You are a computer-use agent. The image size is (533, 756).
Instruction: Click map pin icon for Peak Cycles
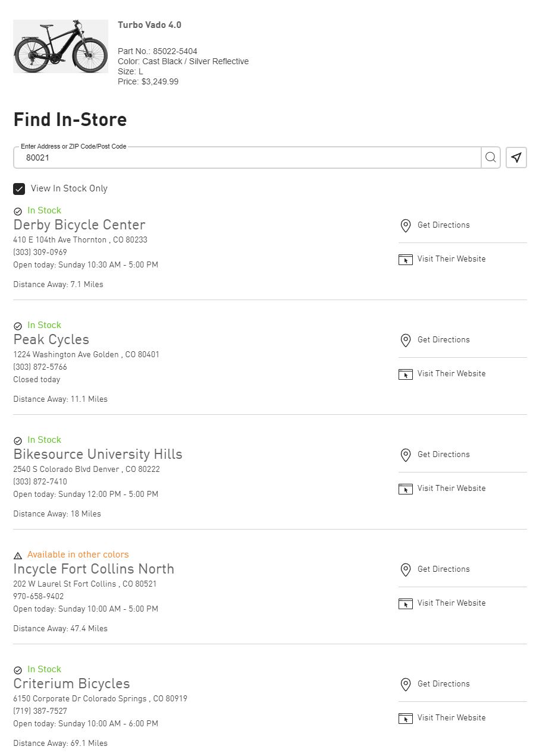[x=406, y=340]
